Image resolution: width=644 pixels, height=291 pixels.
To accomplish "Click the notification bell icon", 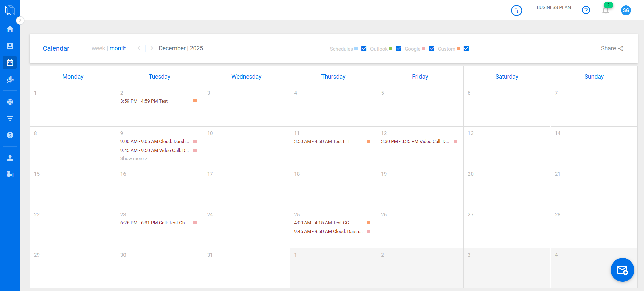I will (x=605, y=11).
